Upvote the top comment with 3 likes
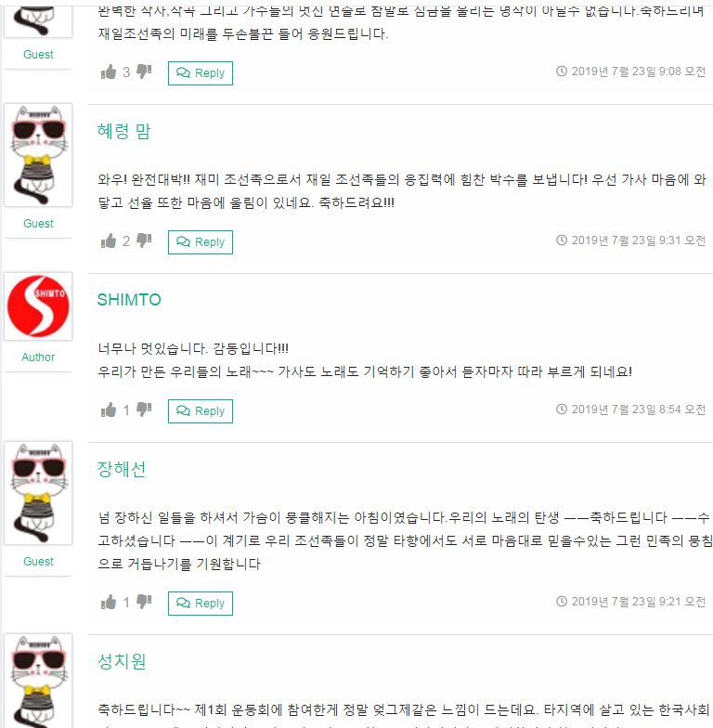The image size is (713, 728). click(109, 72)
